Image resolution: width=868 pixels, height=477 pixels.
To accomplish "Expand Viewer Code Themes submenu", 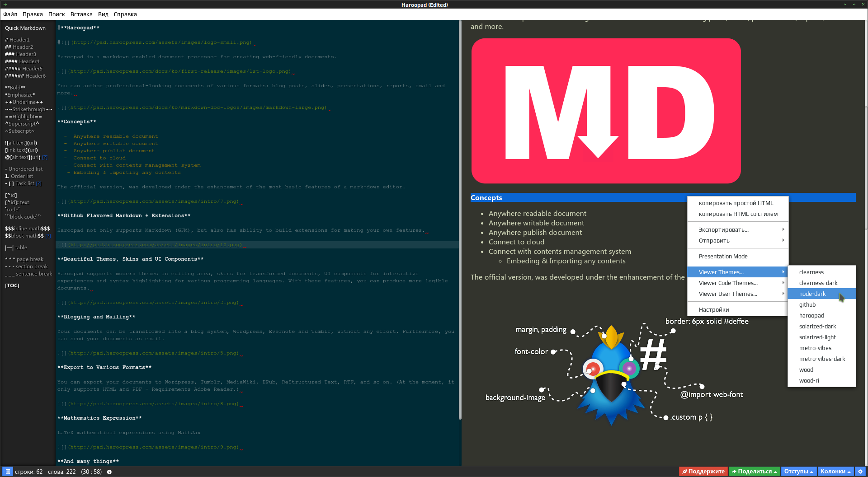I will point(738,283).
